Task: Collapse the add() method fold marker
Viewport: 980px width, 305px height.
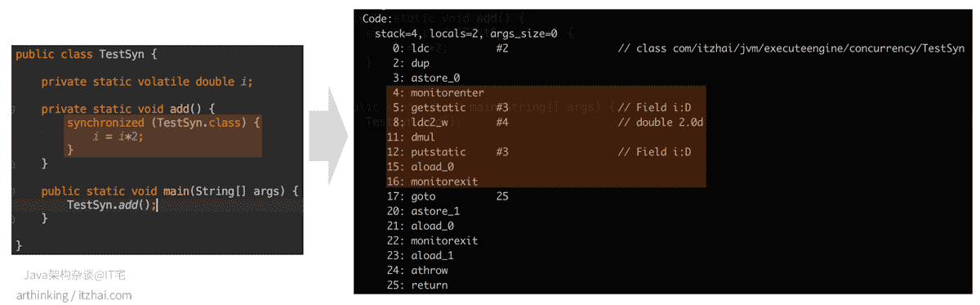Action: point(15,109)
